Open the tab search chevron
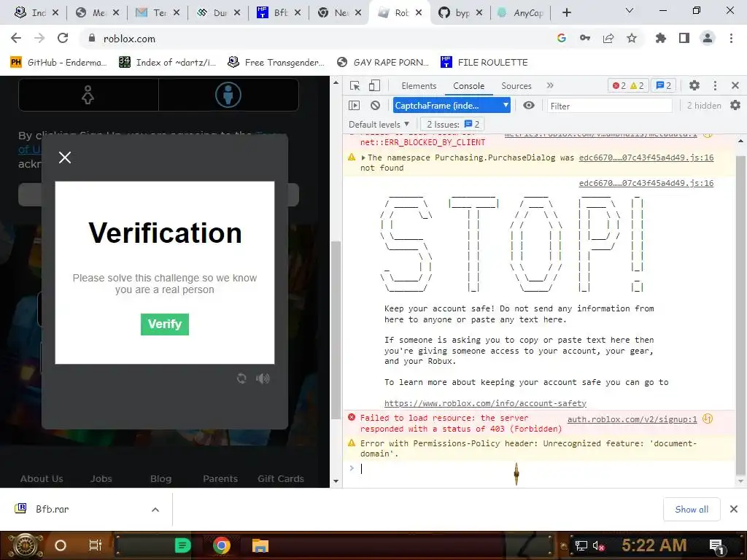Screen dimensions: 747x560 point(630,10)
